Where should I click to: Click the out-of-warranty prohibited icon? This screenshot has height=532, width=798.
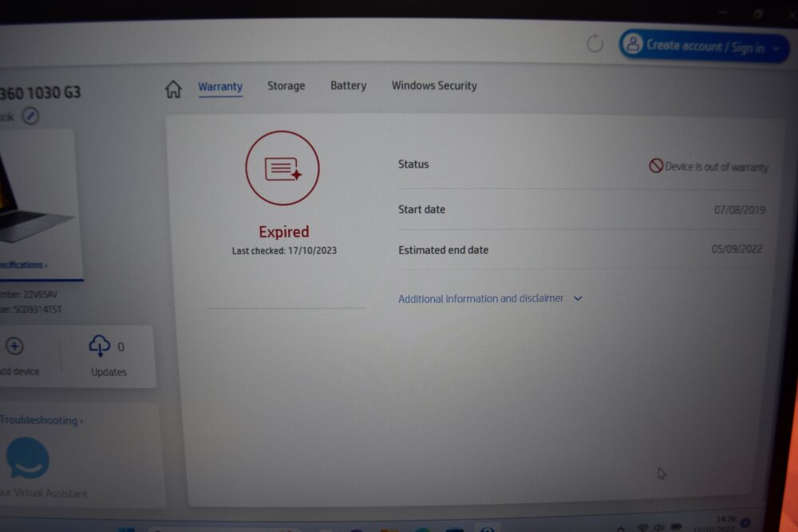click(x=655, y=165)
